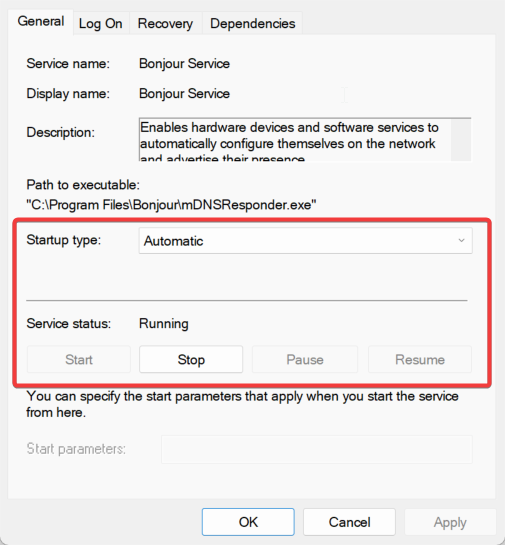This screenshot has width=505, height=545.
Task: Click the Service name value Bonjour Service
Action: [x=184, y=64]
